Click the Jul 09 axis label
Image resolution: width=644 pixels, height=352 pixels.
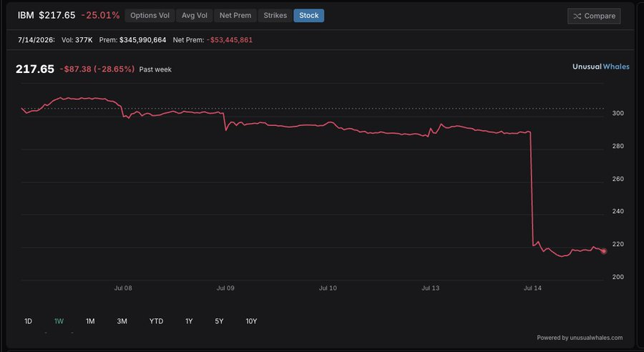[225, 288]
